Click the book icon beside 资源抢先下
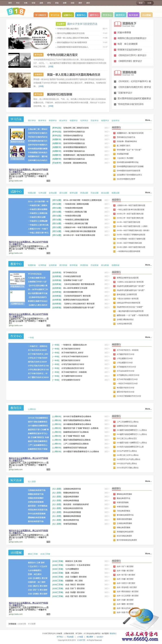 [117, 24]
